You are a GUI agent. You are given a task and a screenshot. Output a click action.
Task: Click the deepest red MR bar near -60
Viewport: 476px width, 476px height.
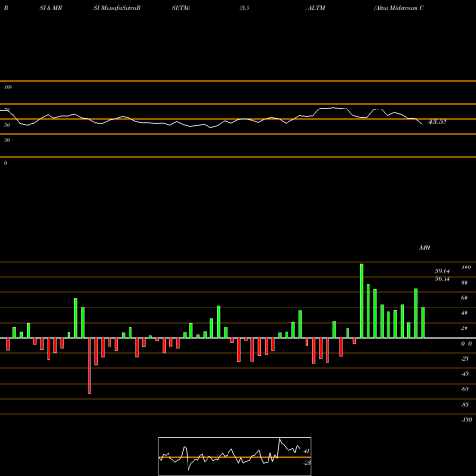(x=89, y=366)
